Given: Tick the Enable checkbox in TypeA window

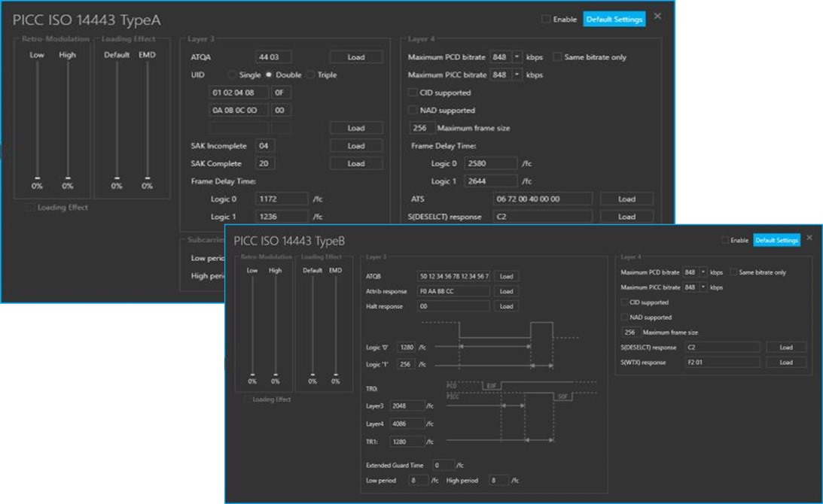Looking at the screenshot, I should coord(546,20).
